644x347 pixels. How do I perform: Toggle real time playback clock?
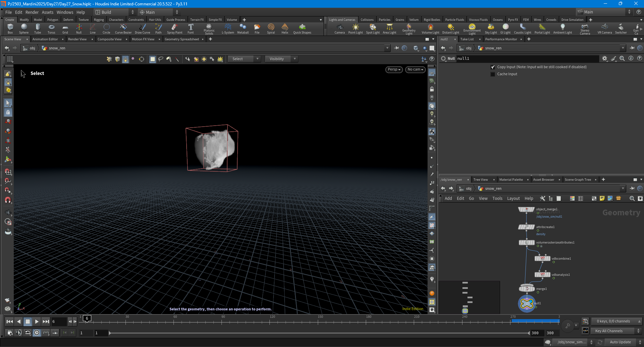(37, 333)
